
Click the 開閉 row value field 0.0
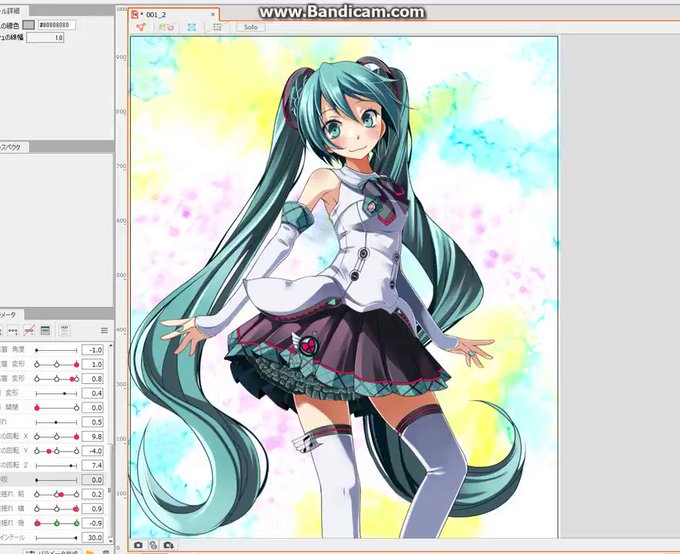pyautogui.click(x=92, y=408)
